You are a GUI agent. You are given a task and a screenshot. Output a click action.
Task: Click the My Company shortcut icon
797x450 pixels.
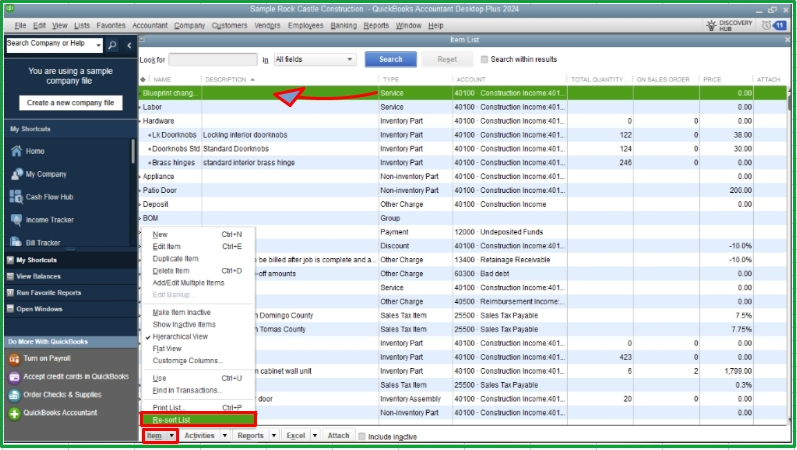pyautogui.click(x=16, y=174)
